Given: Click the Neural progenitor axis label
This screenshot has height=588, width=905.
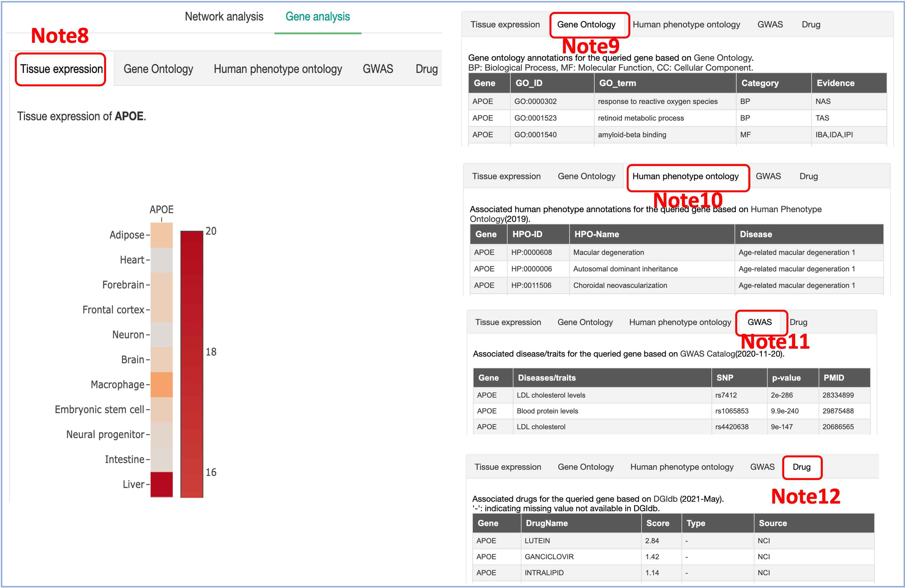Looking at the screenshot, I should point(105,434).
